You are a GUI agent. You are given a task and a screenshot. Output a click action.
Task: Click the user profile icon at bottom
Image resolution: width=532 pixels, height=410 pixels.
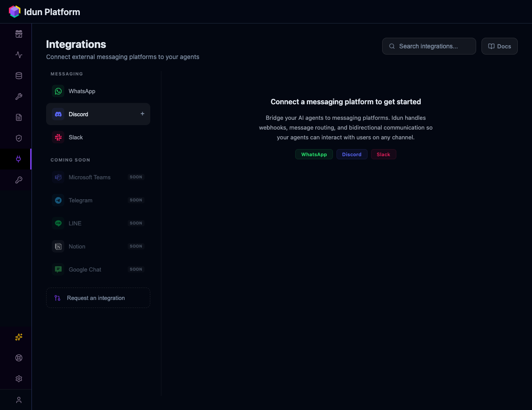(19, 400)
